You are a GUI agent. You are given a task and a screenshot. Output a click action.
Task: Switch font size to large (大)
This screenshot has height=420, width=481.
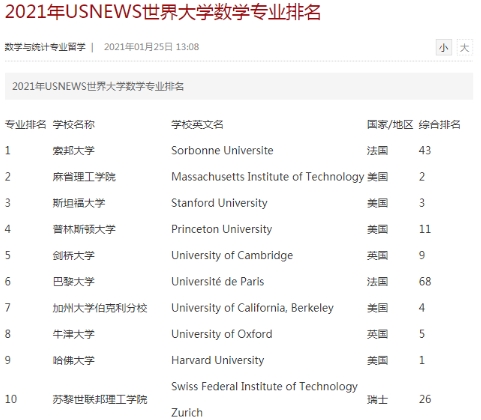coord(464,47)
